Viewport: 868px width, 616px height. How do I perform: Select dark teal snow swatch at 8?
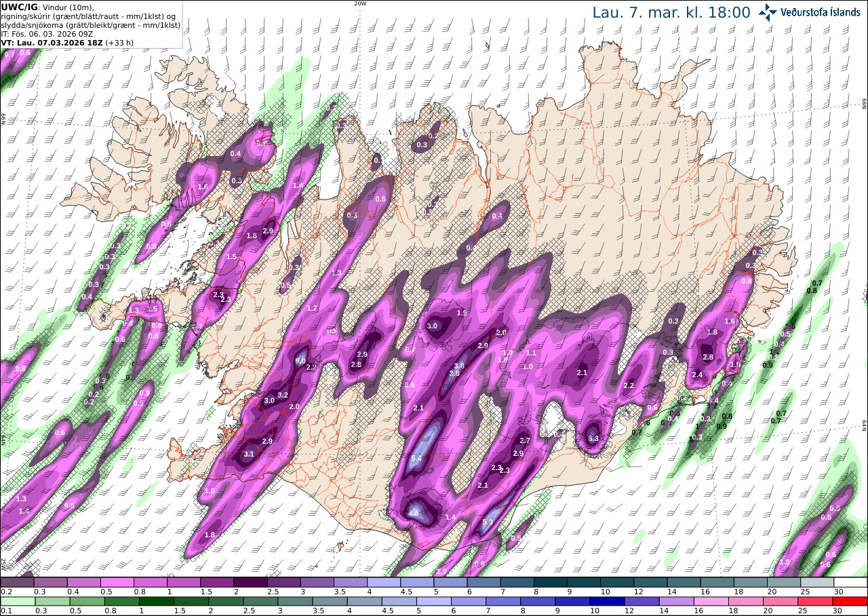coord(551,582)
